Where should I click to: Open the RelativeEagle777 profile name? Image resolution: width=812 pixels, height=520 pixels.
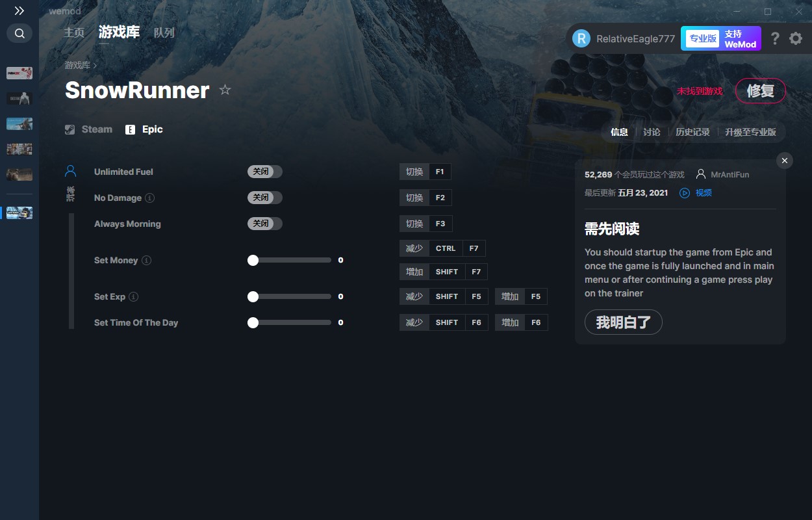click(x=635, y=38)
